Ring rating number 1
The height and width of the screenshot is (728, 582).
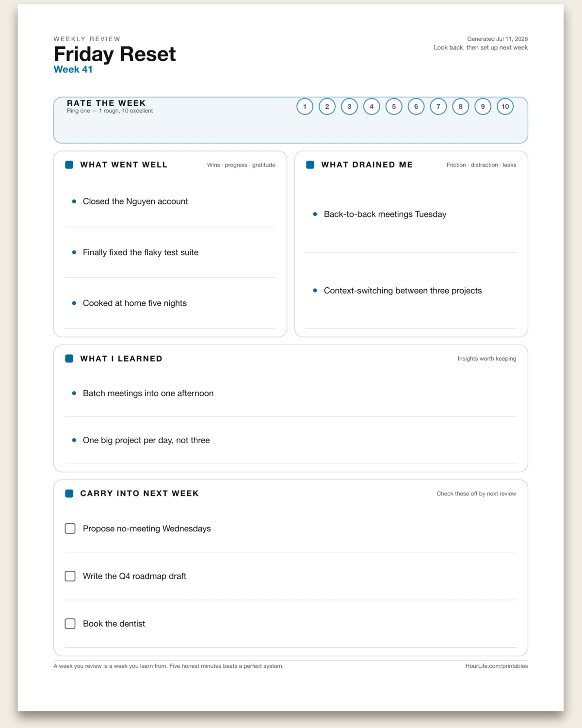(x=305, y=106)
